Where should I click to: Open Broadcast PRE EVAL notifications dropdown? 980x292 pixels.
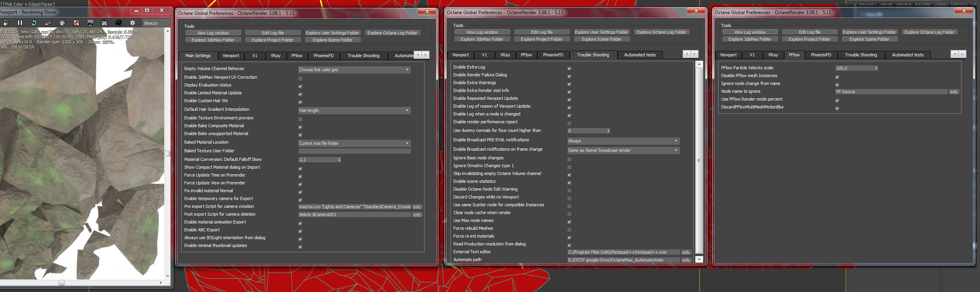pos(623,141)
